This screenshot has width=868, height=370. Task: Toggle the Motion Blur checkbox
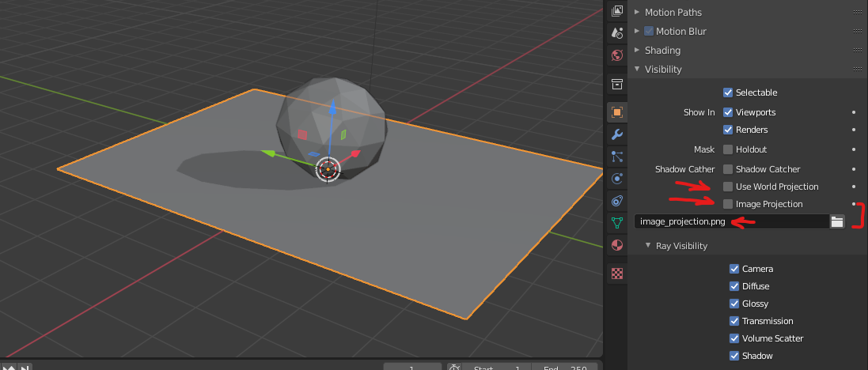pyautogui.click(x=649, y=31)
